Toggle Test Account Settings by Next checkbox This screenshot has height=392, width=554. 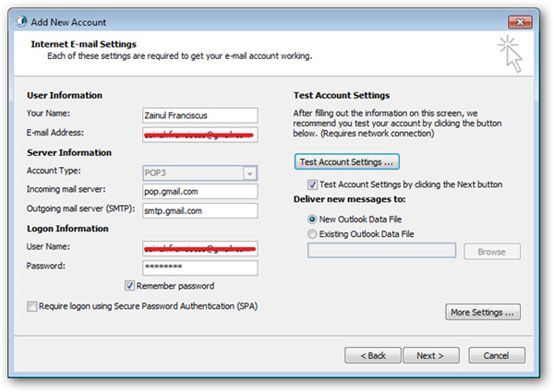click(x=312, y=184)
